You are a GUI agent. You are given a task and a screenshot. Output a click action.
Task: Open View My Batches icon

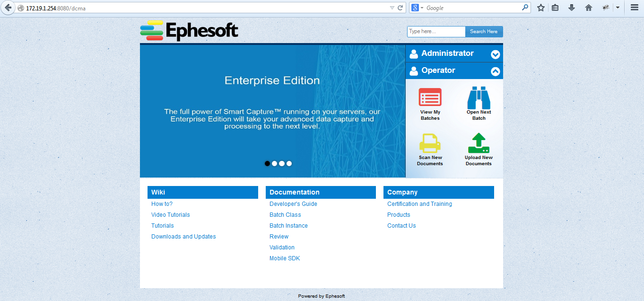(x=430, y=97)
